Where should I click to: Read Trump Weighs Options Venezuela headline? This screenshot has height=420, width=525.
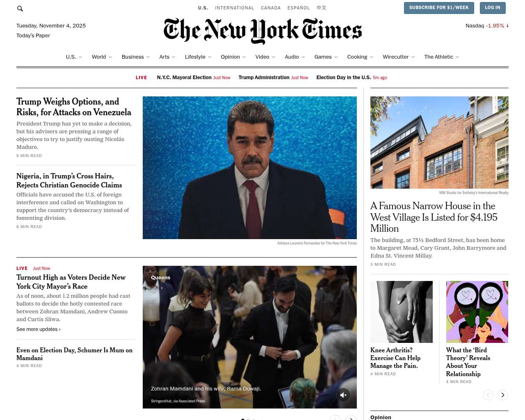pyautogui.click(x=74, y=107)
